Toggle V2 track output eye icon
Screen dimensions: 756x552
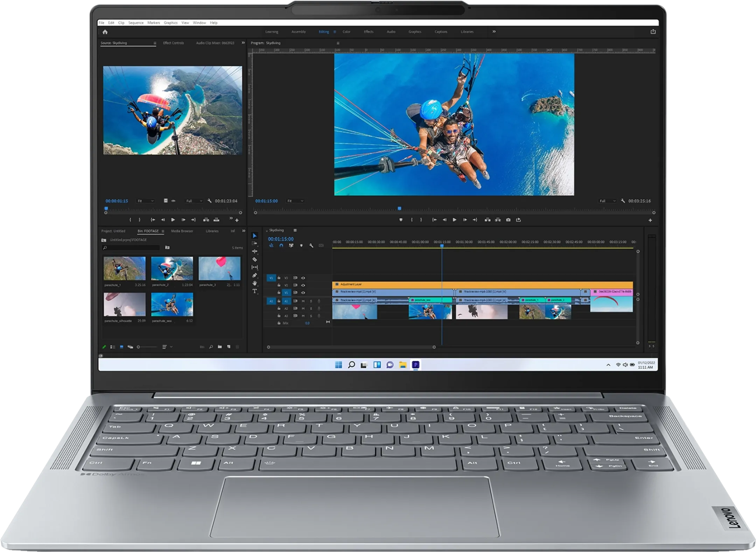(x=303, y=285)
